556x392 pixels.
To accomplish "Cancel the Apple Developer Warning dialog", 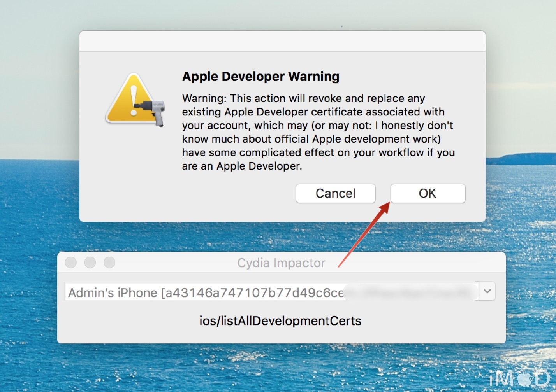I will coord(336,193).
